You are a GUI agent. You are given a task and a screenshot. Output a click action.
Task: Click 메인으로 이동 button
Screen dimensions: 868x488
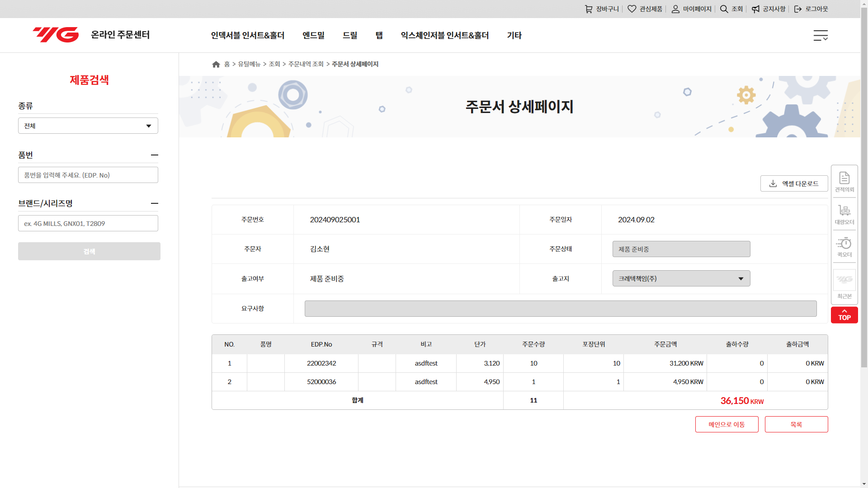[726, 424]
